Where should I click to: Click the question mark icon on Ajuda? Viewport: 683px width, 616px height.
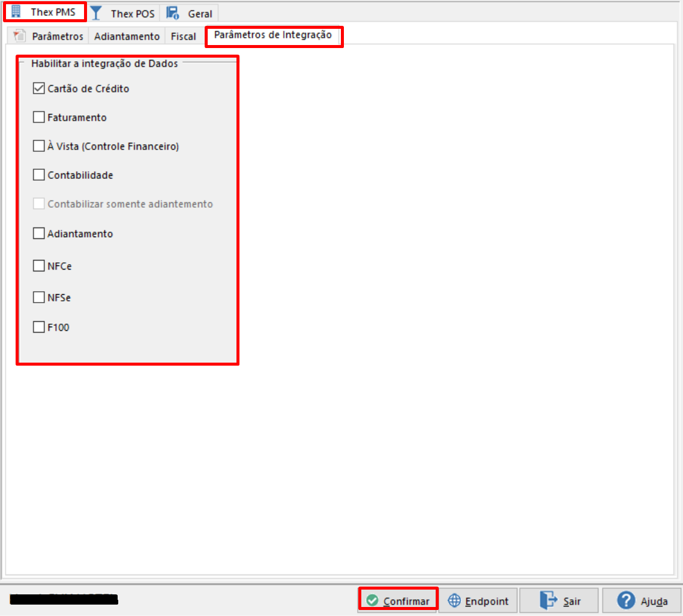[x=626, y=600]
